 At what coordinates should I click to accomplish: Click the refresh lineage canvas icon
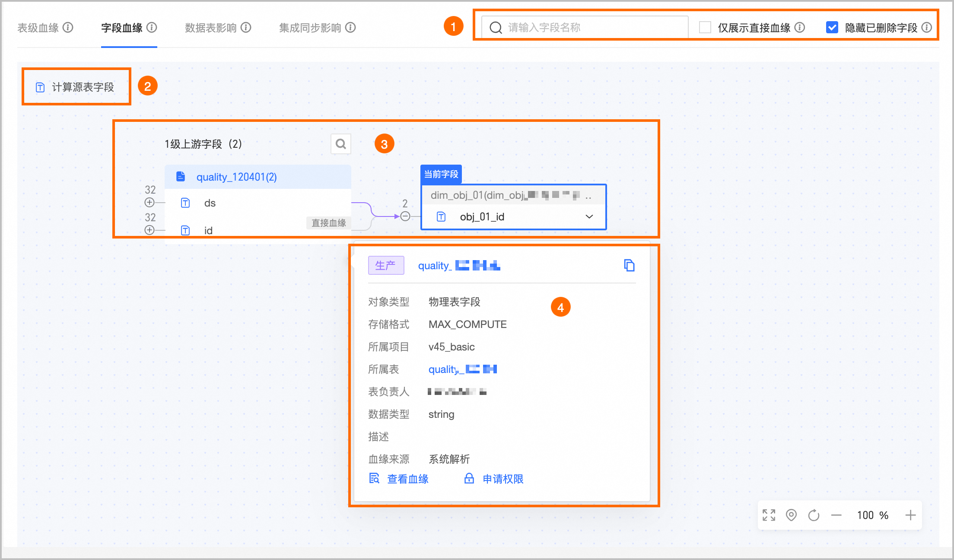click(x=814, y=515)
